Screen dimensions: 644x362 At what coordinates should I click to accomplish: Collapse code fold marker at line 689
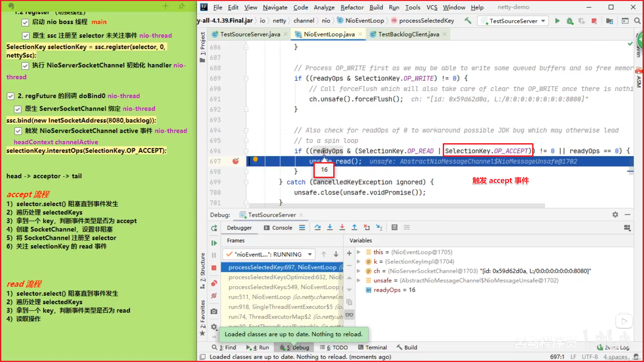coord(246,78)
